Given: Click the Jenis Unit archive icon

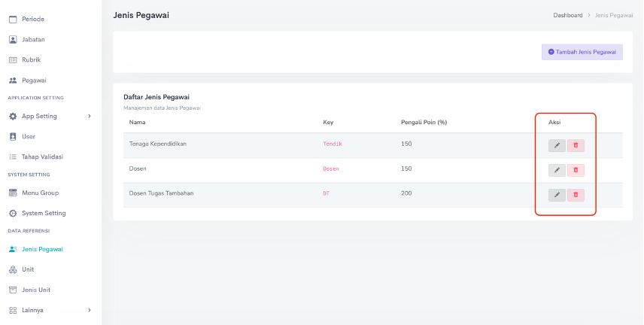Looking at the screenshot, I should click(x=13, y=290).
